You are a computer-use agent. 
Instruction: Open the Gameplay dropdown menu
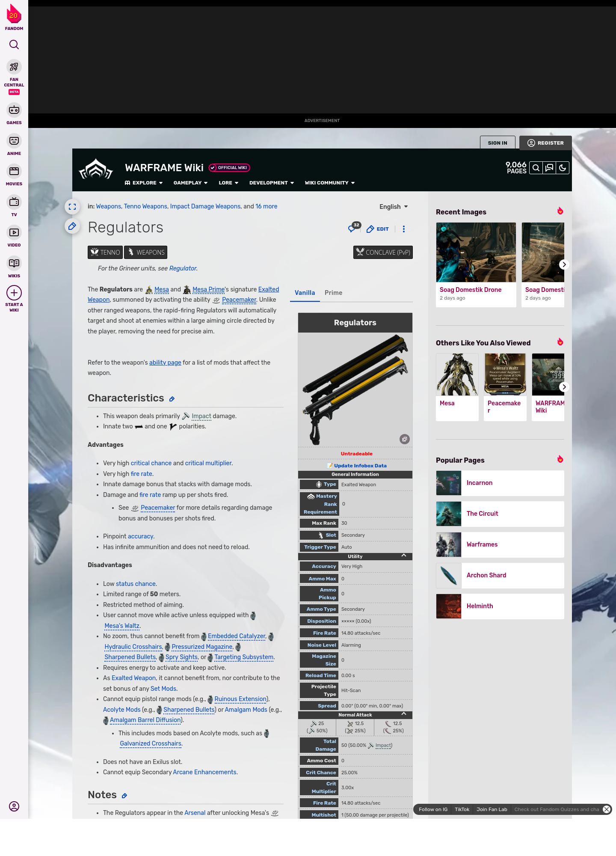(190, 183)
